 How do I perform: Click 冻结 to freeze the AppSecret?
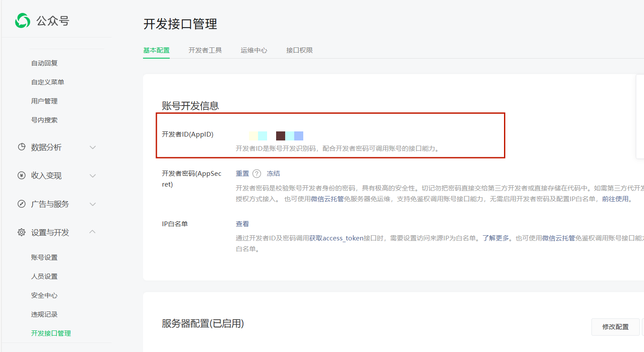point(273,174)
